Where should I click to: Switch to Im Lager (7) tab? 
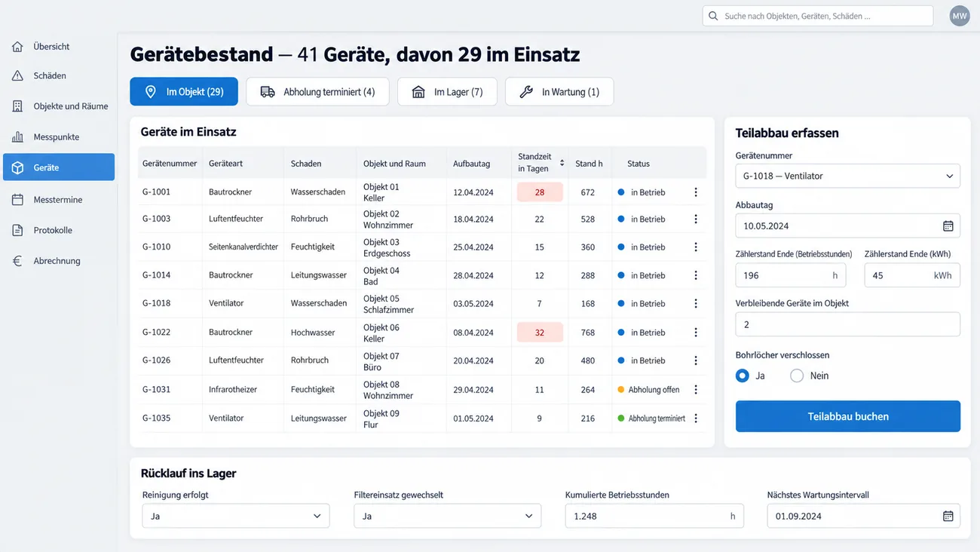click(447, 92)
